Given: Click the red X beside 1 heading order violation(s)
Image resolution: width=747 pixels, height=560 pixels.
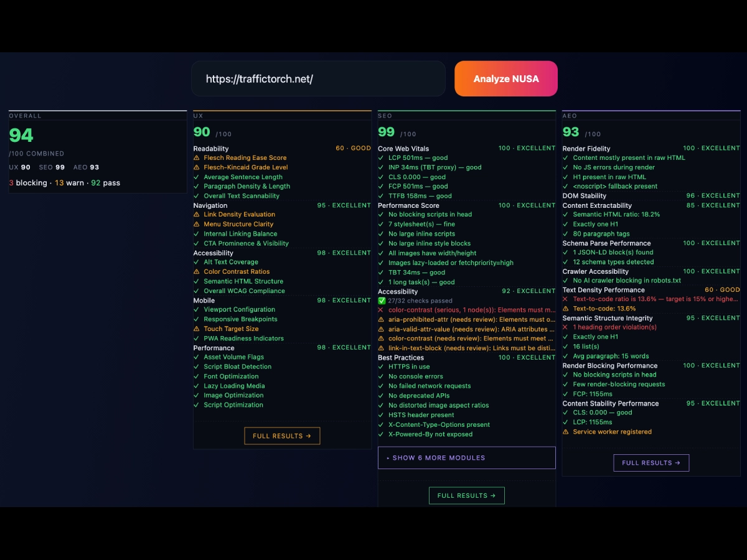Looking at the screenshot, I should click(565, 327).
